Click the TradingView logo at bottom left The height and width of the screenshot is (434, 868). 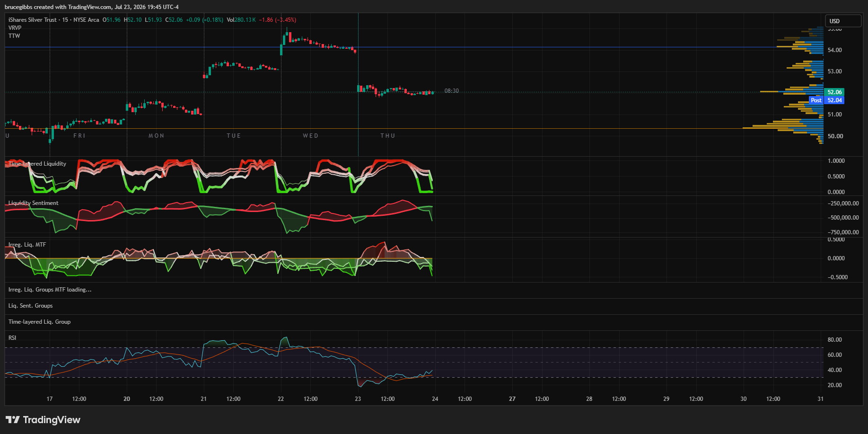[43, 420]
